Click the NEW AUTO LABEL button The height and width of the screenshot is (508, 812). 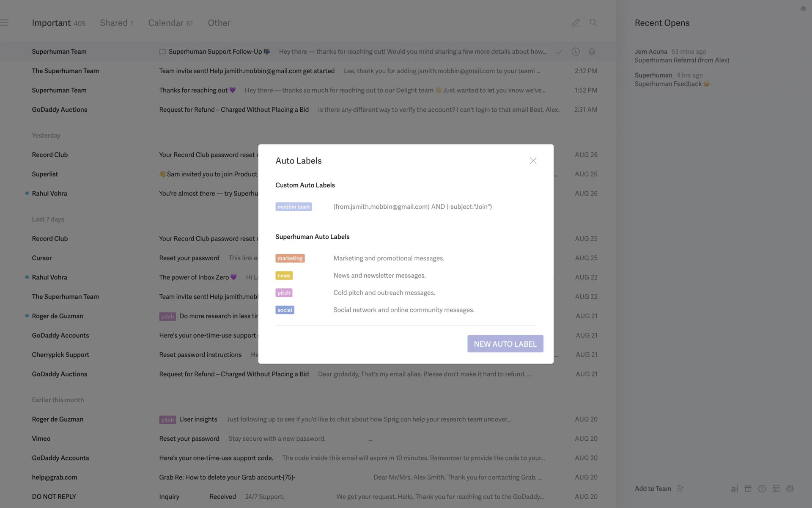tap(505, 344)
